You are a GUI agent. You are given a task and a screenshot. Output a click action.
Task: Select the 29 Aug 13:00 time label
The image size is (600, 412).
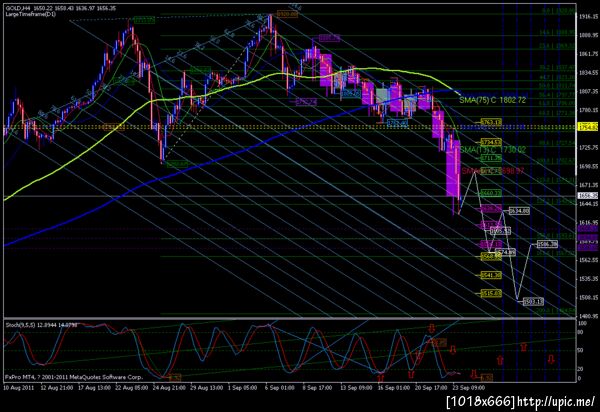click(x=207, y=388)
